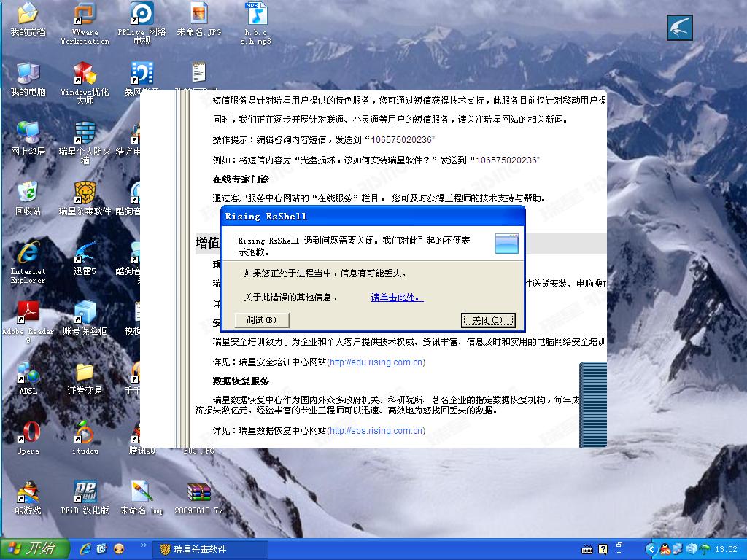
Task: Launch 瑞星杀毒软件 desktop lion icon
Action: [85, 199]
